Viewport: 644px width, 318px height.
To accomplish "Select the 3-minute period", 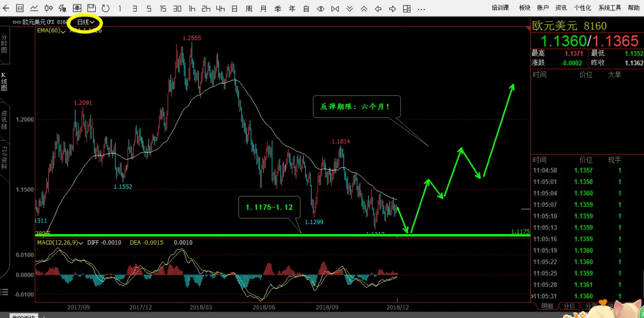I will pos(134,9).
